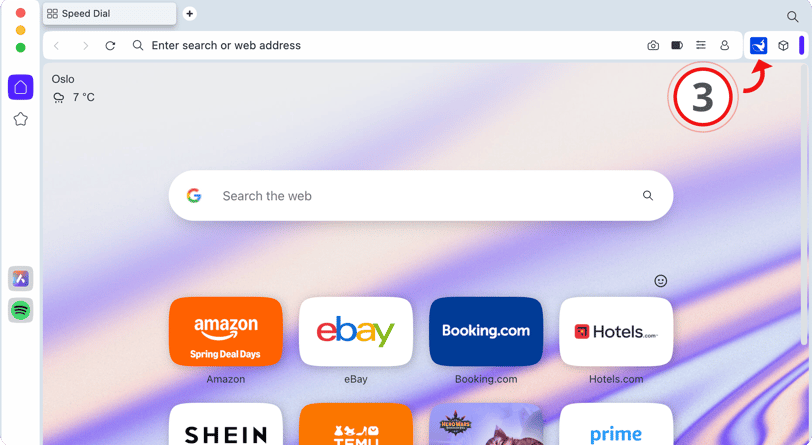812x445 pixels.
Task: Open the snapshot camera tool
Action: tap(653, 46)
